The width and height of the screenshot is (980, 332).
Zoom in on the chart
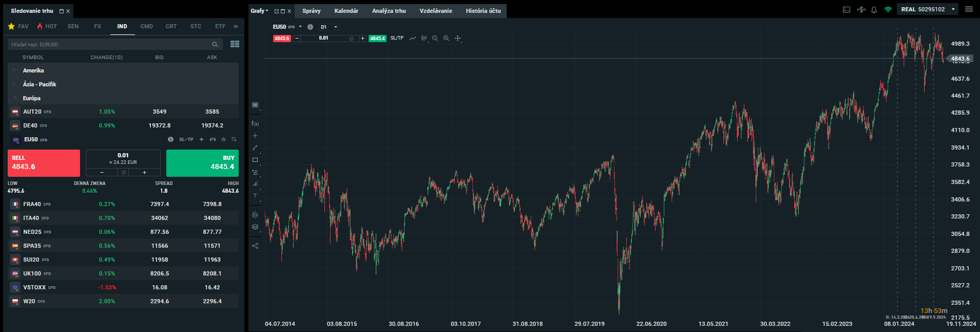click(446, 39)
